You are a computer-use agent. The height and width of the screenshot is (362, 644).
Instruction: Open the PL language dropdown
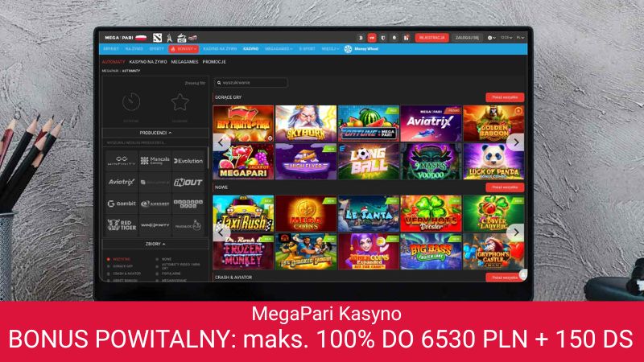click(x=520, y=38)
